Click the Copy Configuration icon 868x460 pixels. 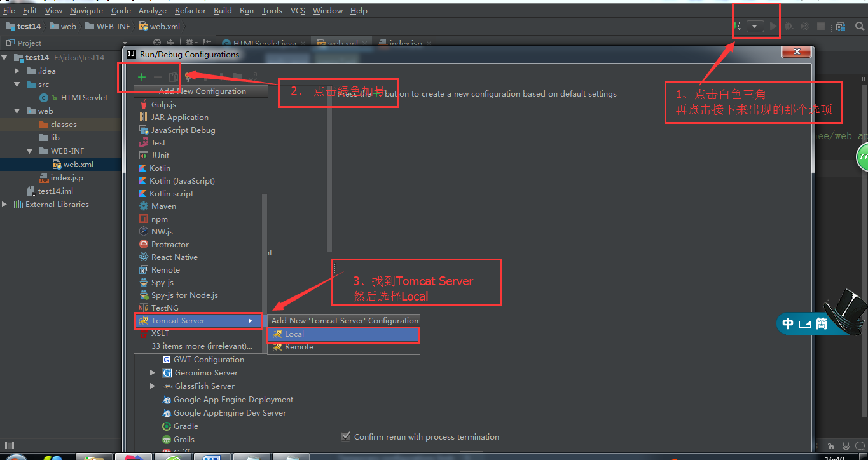[x=173, y=77]
